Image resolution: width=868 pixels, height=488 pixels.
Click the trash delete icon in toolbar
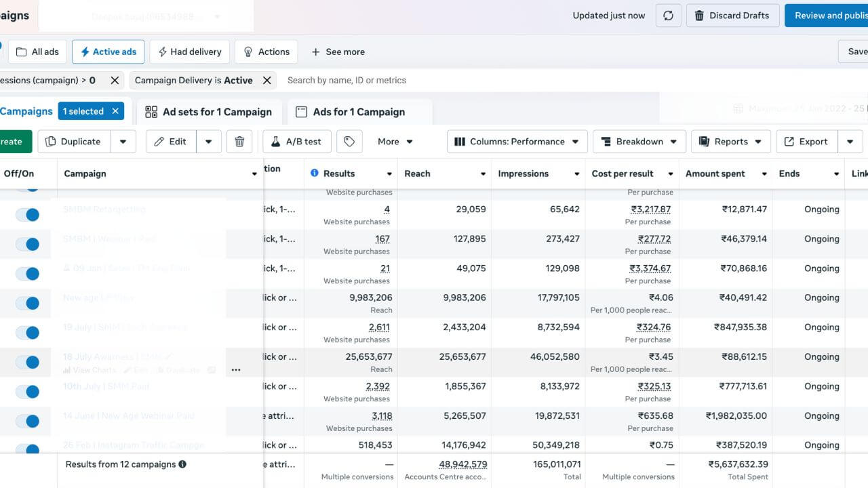point(239,142)
